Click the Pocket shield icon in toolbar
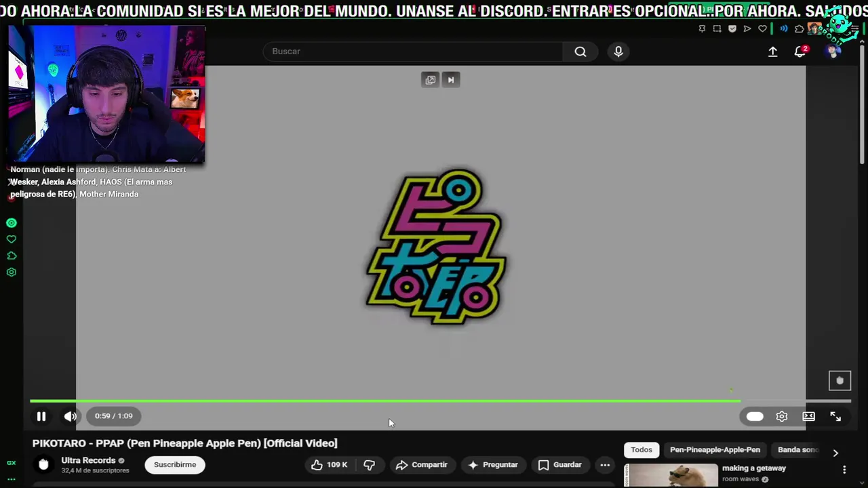The height and width of the screenshot is (488, 868). (732, 28)
